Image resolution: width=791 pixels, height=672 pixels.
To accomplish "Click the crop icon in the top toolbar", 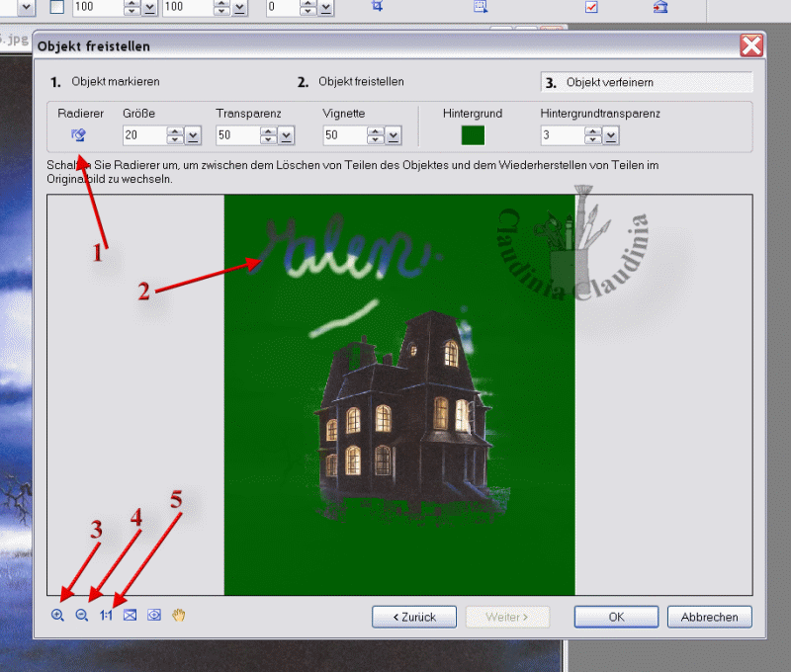I will tap(378, 6).
